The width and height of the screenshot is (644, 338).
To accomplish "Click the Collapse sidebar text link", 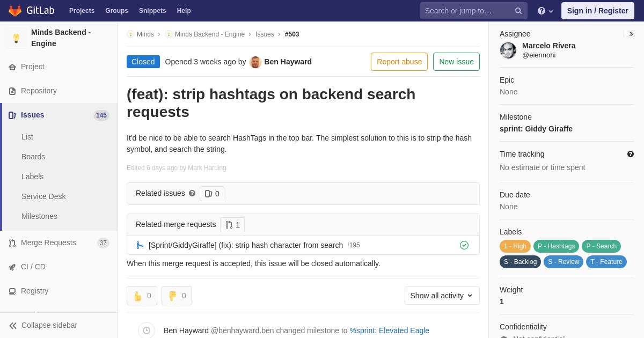I will tap(49, 325).
